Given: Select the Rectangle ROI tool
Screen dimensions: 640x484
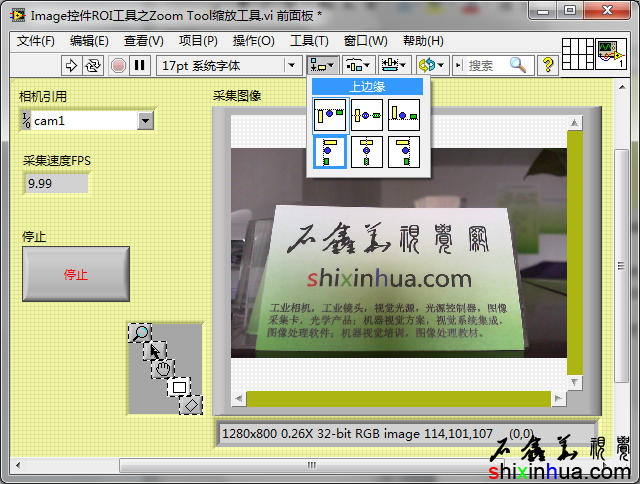Looking at the screenshot, I should (x=178, y=386).
